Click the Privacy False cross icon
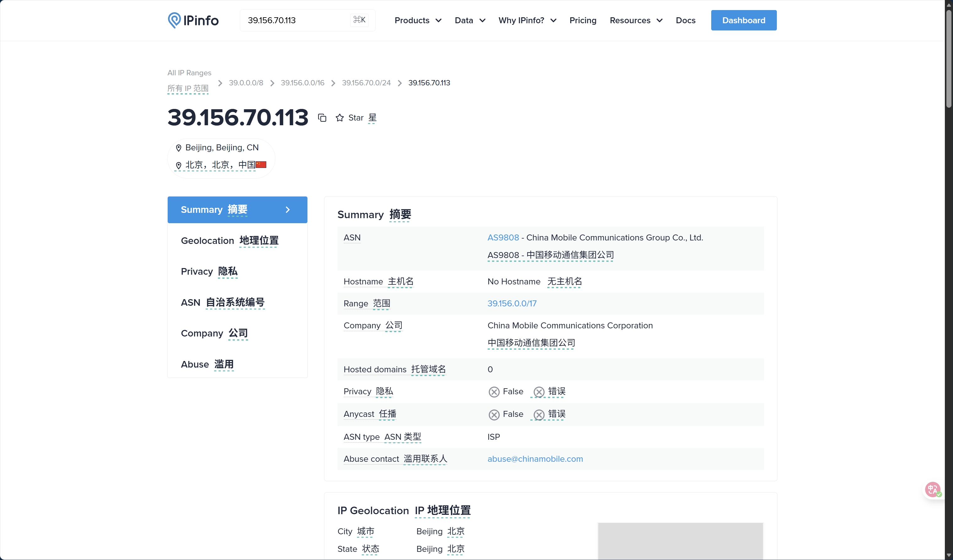The width and height of the screenshot is (953, 560). point(494,392)
